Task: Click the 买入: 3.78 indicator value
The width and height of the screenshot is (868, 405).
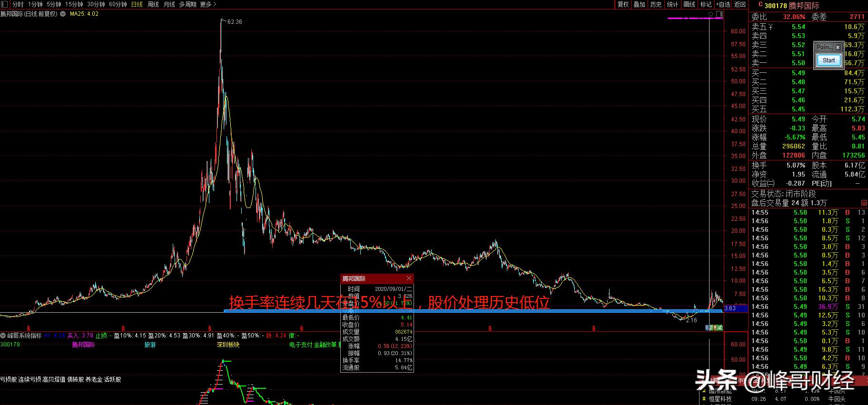Action: (80, 336)
